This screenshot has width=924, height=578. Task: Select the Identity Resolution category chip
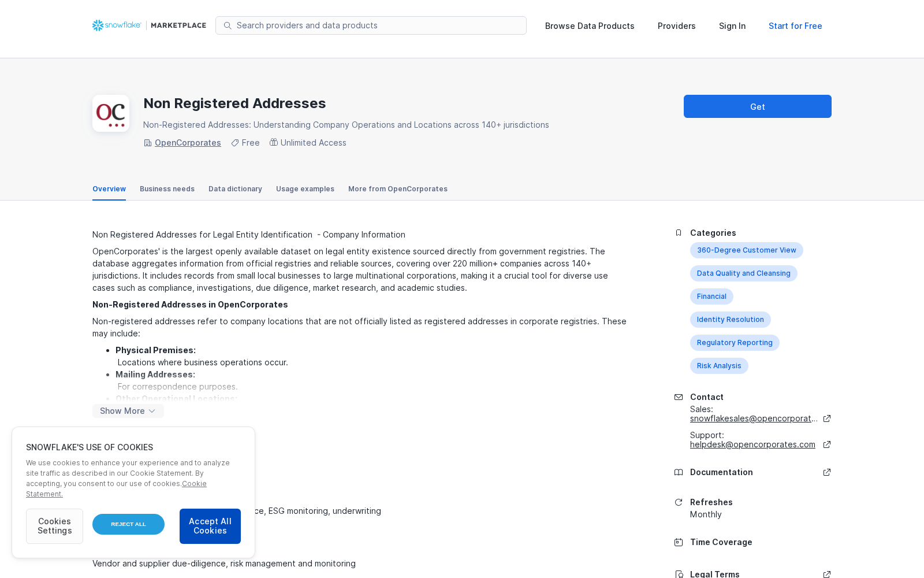click(x=731, y=320)
